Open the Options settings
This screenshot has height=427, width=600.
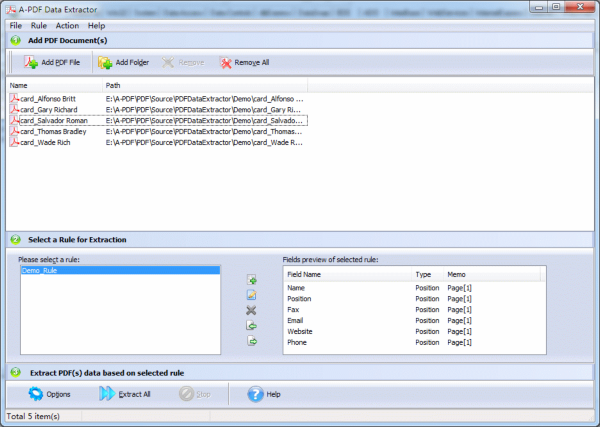click(x=44, y=394)
